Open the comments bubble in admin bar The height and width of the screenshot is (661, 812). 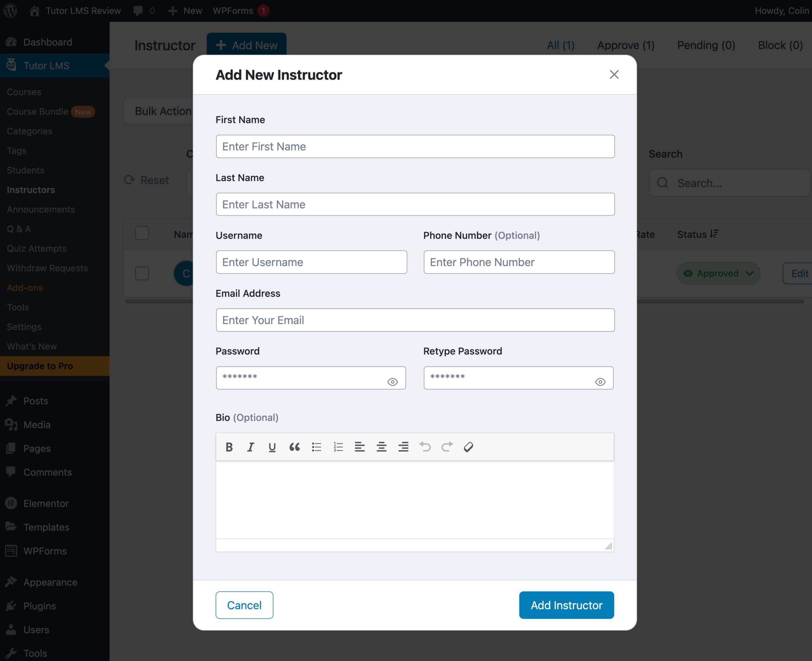(144, 11)
